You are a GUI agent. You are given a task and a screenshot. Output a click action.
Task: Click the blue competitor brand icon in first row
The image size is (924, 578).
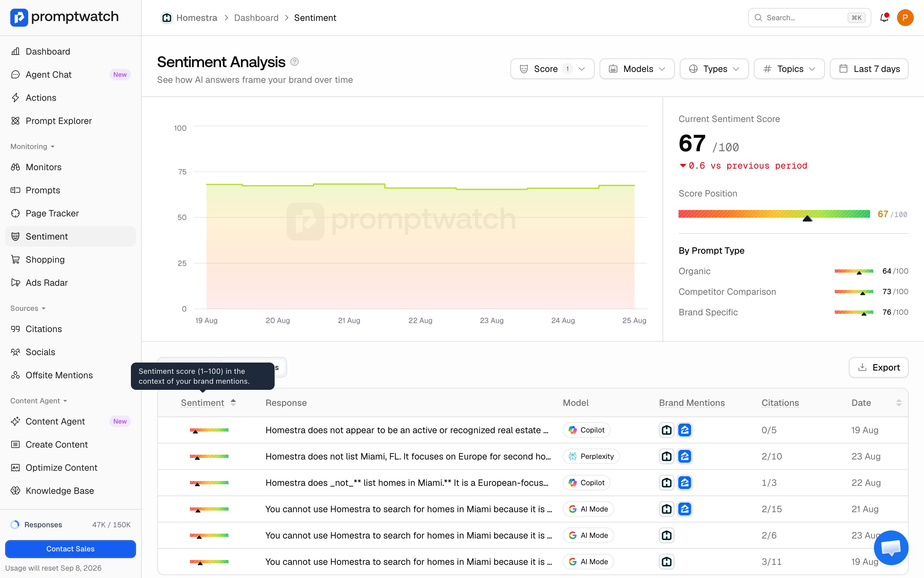coord(685,430)
